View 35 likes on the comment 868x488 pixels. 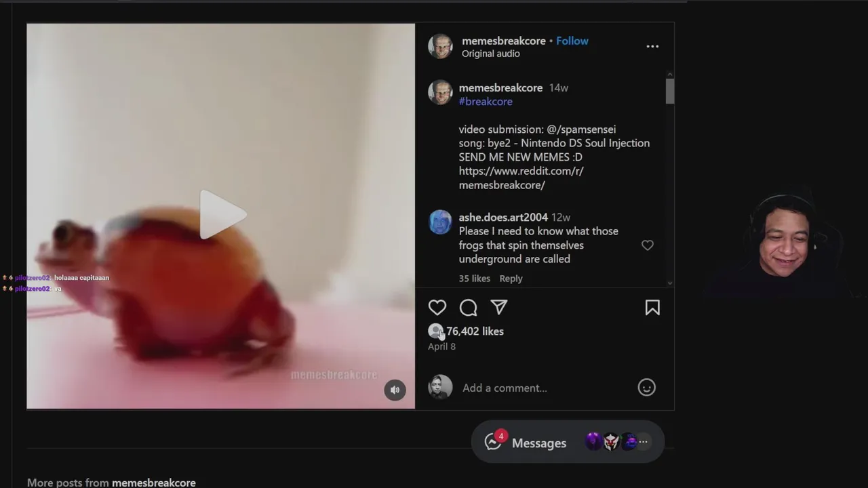tap(474, 279)
